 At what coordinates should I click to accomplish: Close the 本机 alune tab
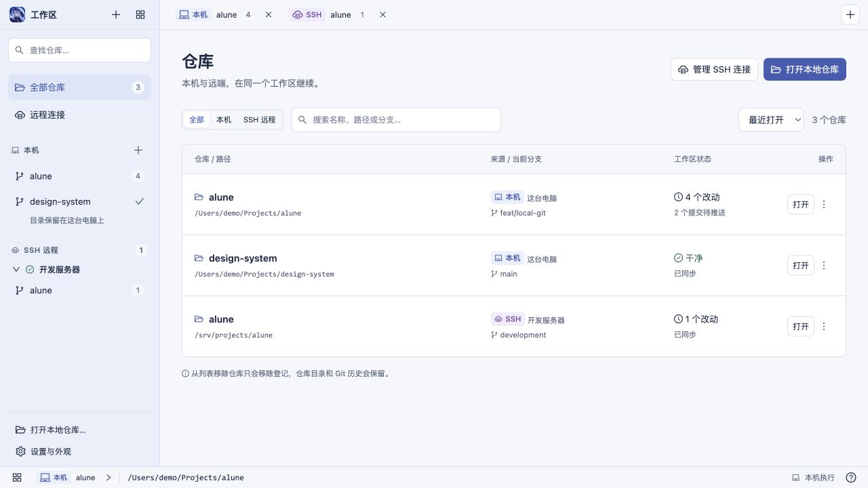pyautogui.click(x=269, y=14)
